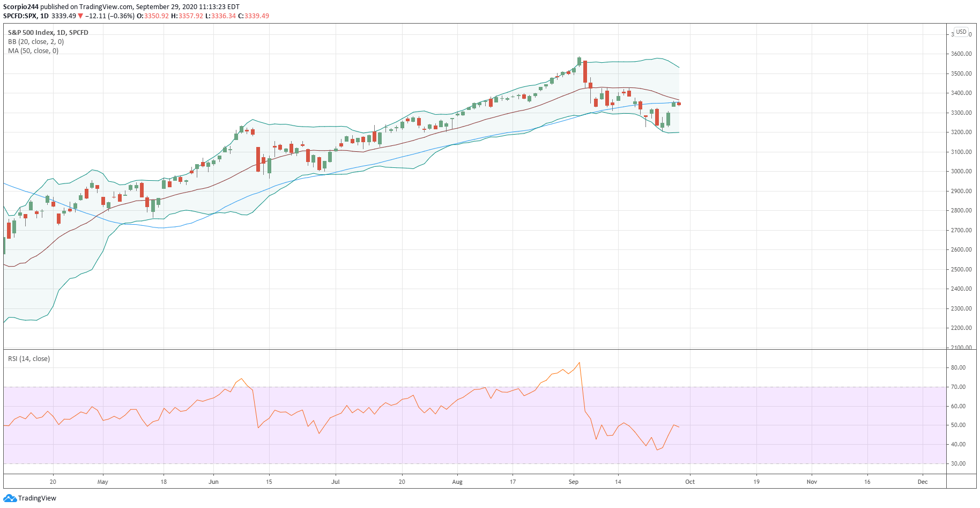The width and height of the screenshot is (980, 508).
Task: Click the 2500.00 price axis label
Action: click(961, 269)
